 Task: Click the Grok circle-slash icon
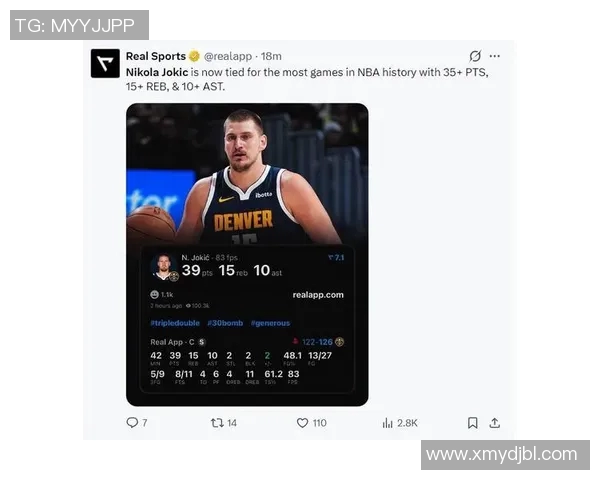click(x=475, y=56)
